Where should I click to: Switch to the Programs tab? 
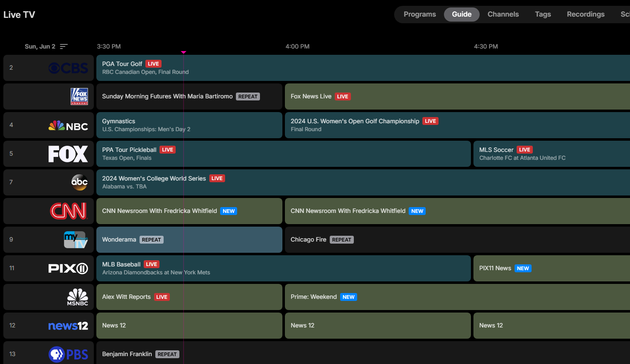[419, 14]
